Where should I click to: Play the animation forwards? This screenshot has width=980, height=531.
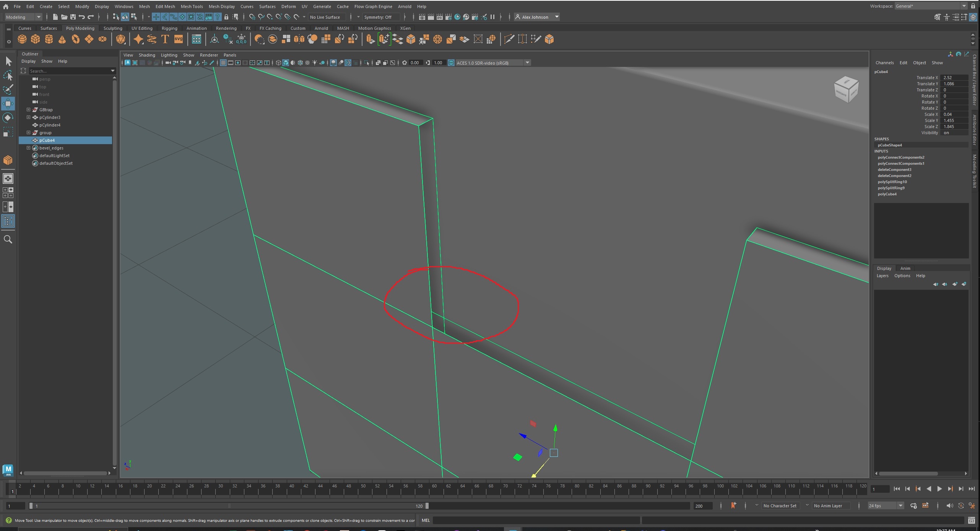tap(939, 489)
